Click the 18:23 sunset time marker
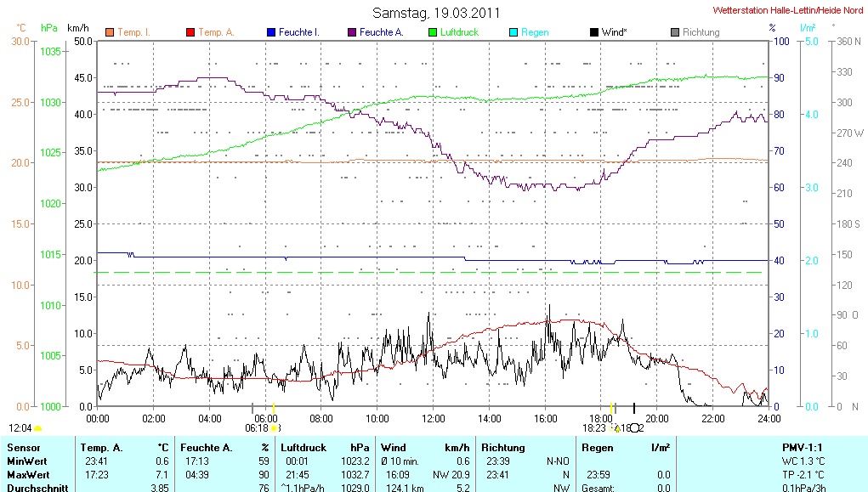Screen dimensions: 868x492 pos(594,428)
